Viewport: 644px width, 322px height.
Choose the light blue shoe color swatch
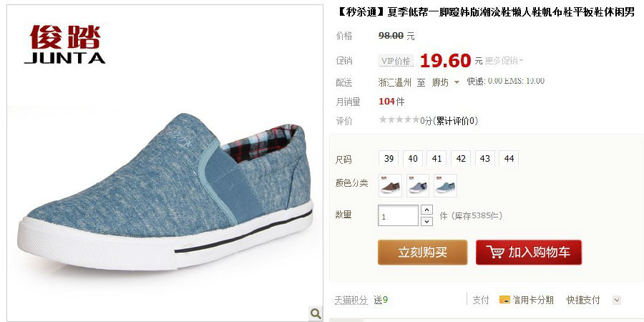pyautogui.click(x=445, y=185)
